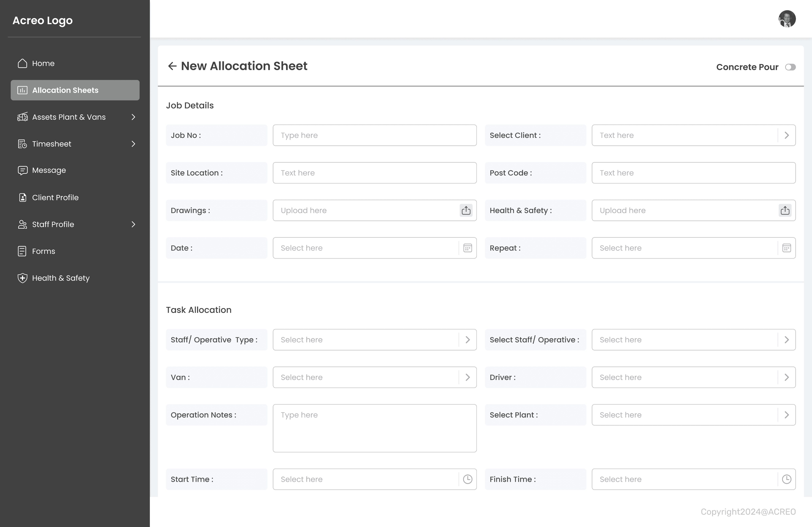812x527 pixels.
Task: Go to Home in the sidebar
Action: [43, 63]
